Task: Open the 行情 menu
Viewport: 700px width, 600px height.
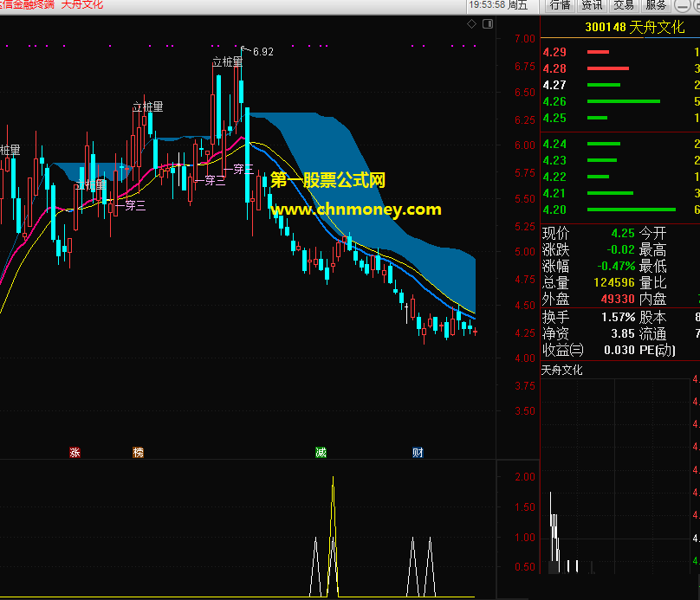Action: (x=560, y=5)
